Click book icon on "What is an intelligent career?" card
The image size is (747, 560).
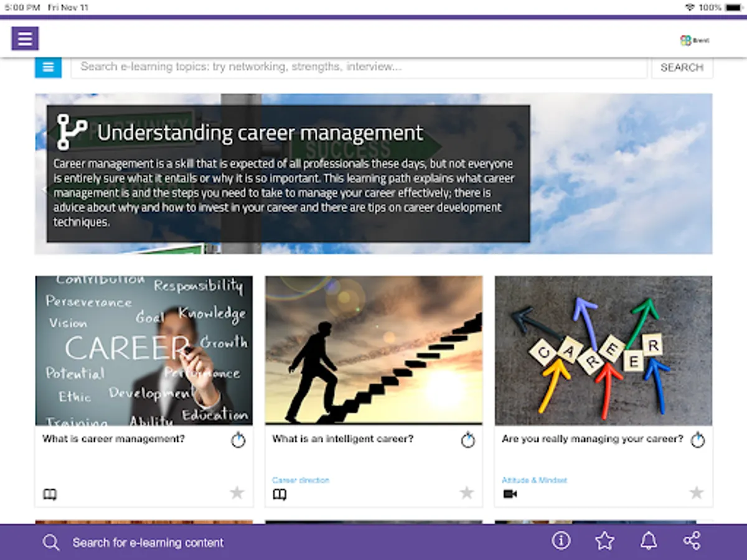coord(280,495)
